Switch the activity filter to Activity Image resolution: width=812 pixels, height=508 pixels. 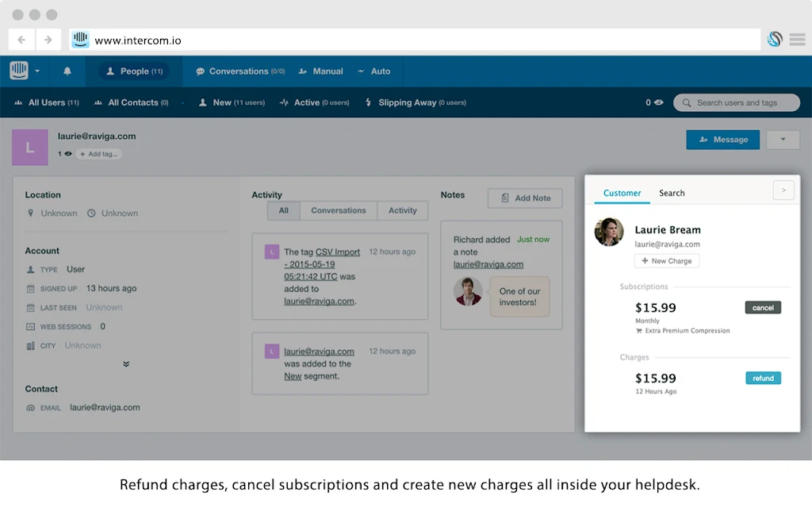(x=402, y=210)
